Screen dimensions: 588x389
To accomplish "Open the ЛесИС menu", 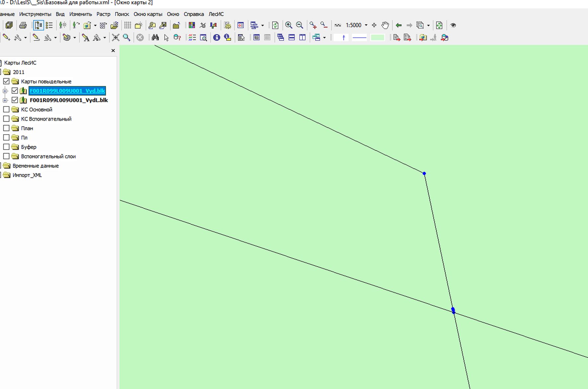I will (216, 14).
